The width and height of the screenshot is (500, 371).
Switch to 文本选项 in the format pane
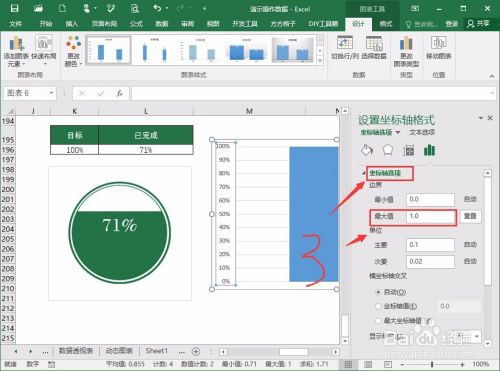422,132
